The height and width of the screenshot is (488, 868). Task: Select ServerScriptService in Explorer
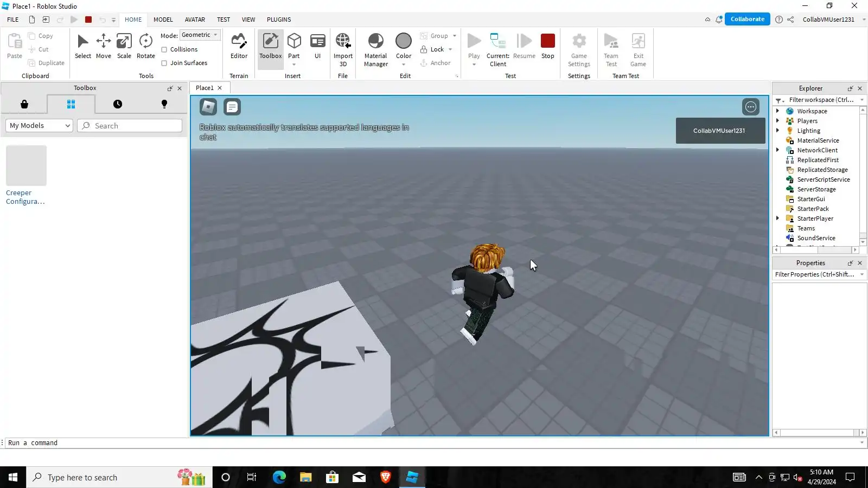[x=824, y=179]
